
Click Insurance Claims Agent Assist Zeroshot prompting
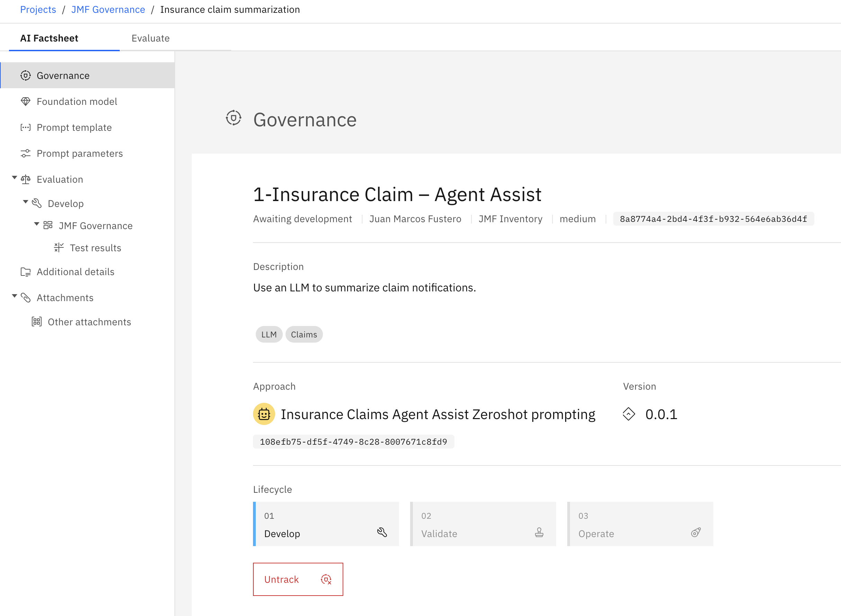tap(438, 414)
